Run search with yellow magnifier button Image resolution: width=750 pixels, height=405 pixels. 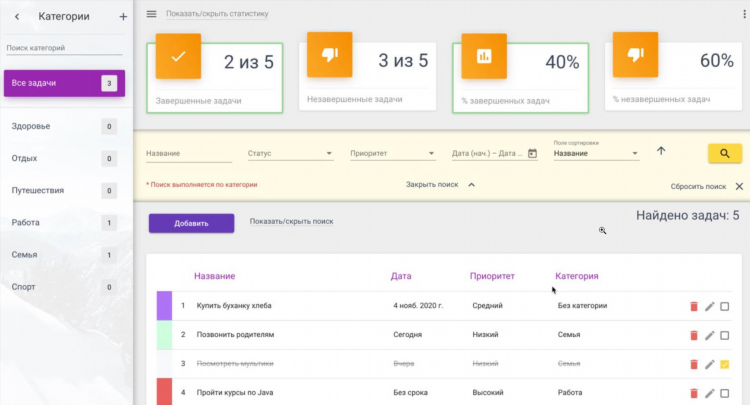click(725, 153)
